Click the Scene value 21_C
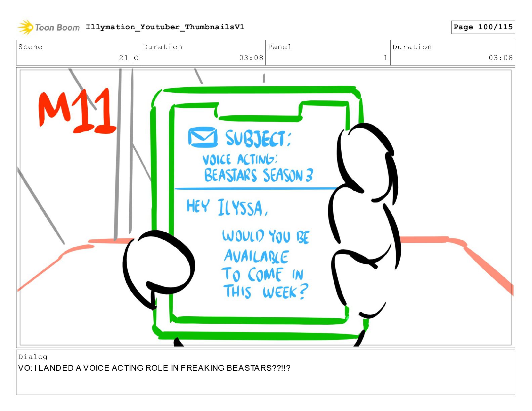The width and height of the screenshot is (532, 411). pyautogui.click(x=129, y=58)
